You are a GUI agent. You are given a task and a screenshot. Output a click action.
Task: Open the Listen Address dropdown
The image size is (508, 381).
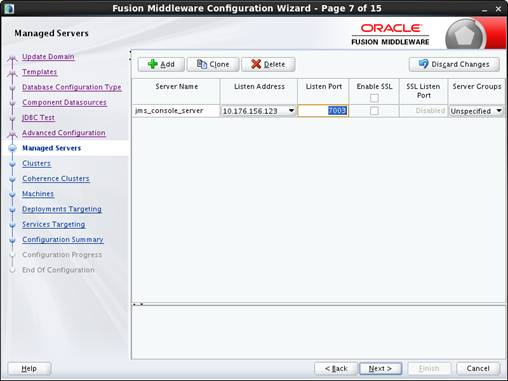(291, 111)
